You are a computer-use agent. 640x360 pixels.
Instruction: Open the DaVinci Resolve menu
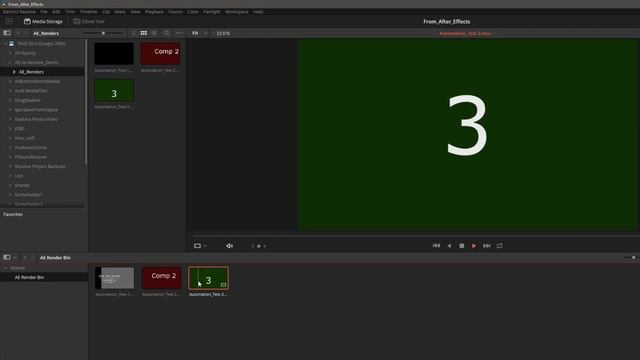[x=19, y=12]
